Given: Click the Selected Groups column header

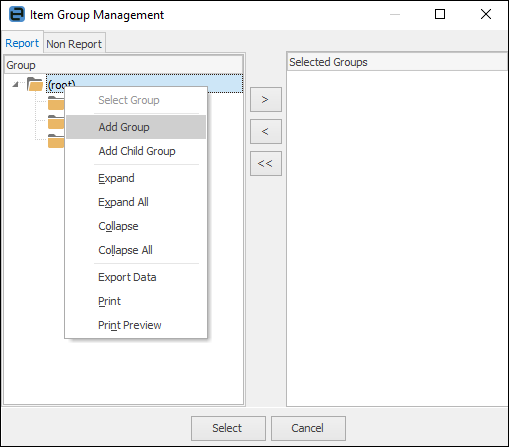Looking at the screenshot, I should pos(397,62).
